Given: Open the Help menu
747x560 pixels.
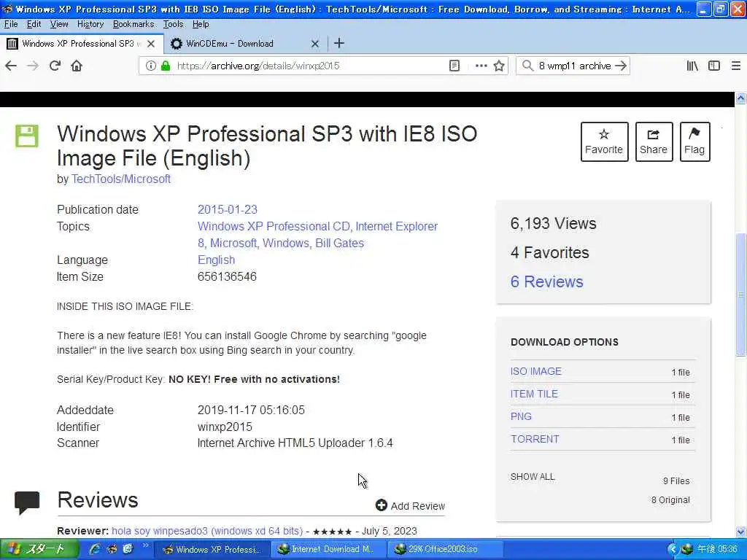Looking at the screenshot, I should pos(201,24).
